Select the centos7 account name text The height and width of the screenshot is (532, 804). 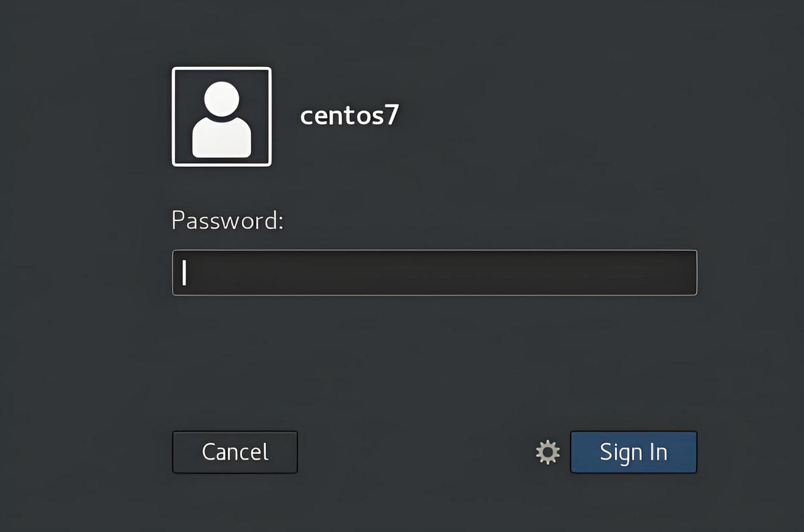tap(350, 116)
